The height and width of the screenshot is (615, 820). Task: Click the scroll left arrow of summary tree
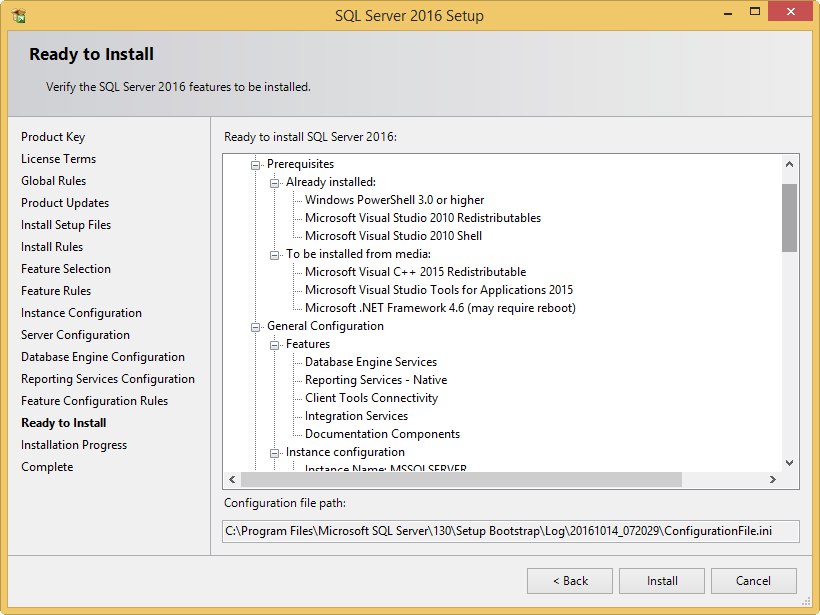pos(232,479)
